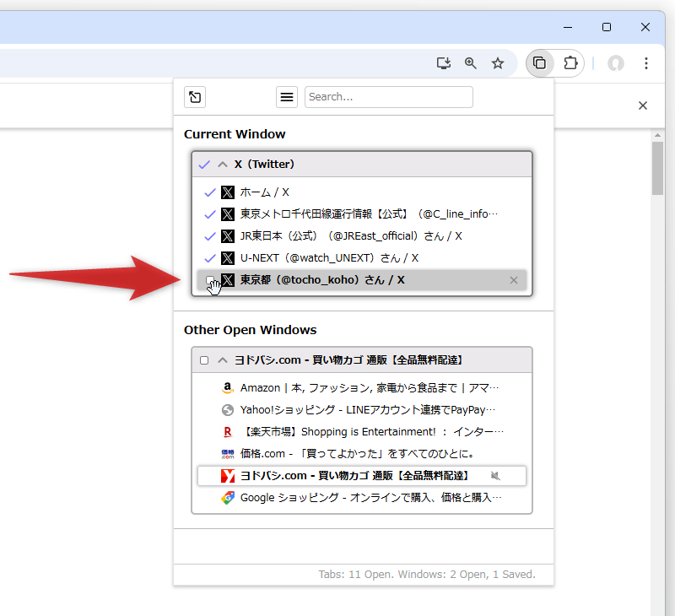Click the X favicon of ホーム / X
This screenshot has width=675, height=616.
coord(228,192)
